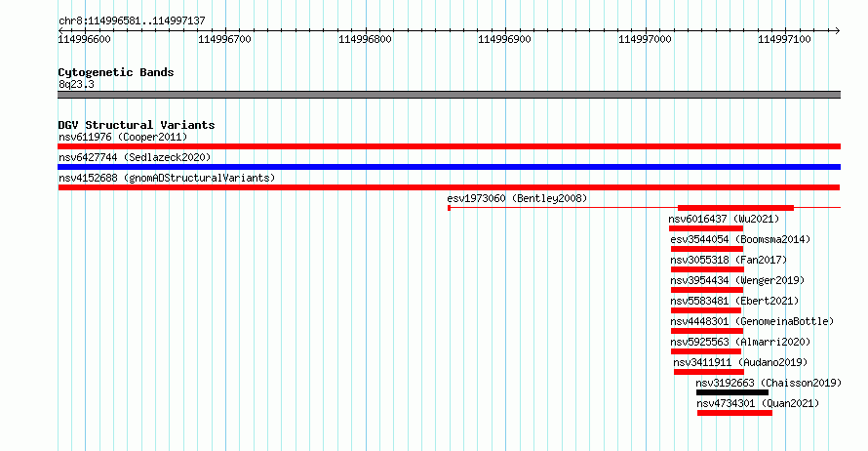
Task: Select the red bar under esv3544054 Boomsma2014
Action: 707,249
